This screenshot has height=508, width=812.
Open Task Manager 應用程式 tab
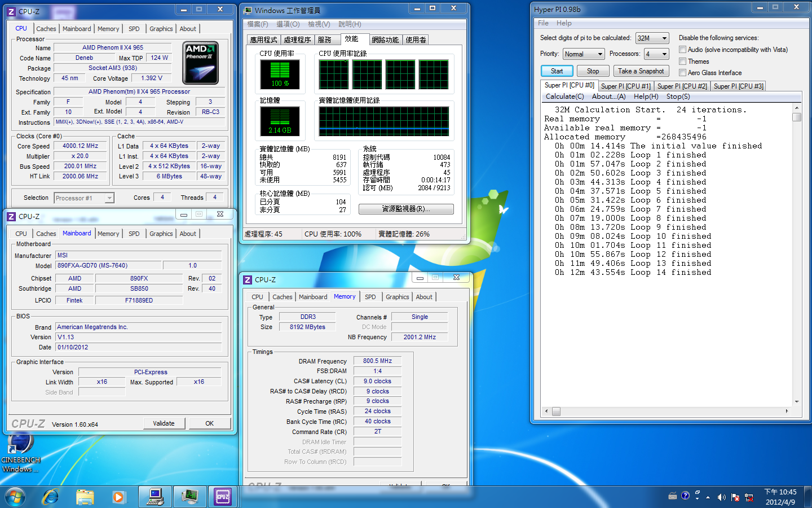(263, 40)
